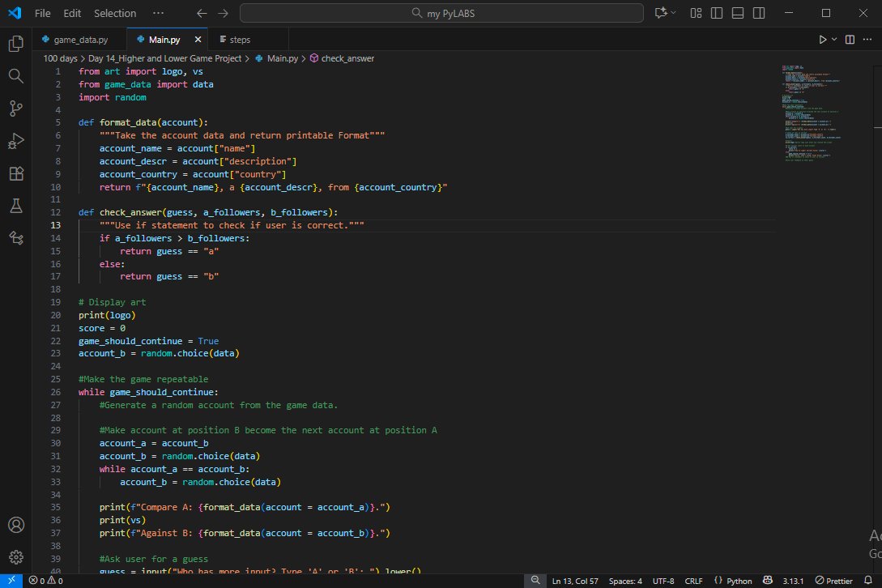
Task: Open notifications bell in status bar
Action: pos(868,581)
